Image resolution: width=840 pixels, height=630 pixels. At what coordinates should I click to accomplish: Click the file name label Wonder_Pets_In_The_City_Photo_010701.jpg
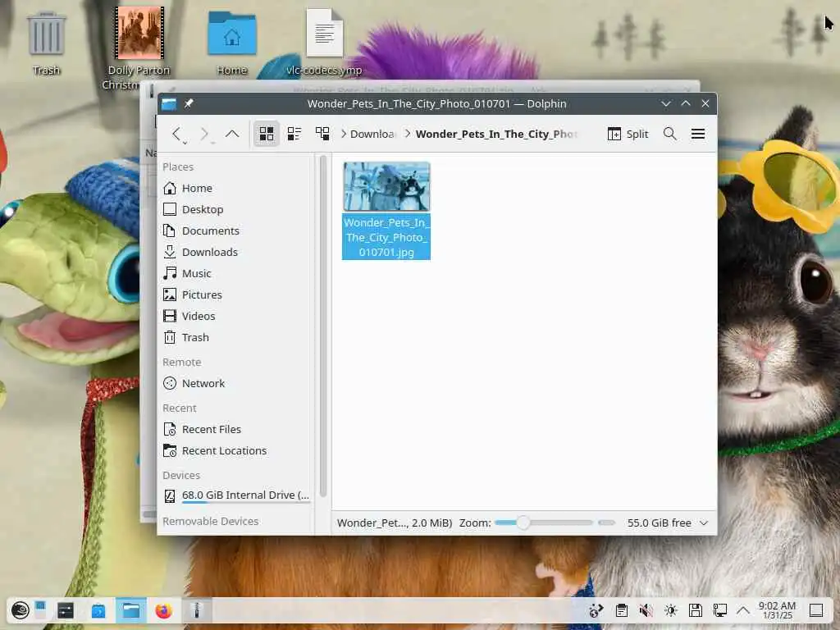point(386,237)
